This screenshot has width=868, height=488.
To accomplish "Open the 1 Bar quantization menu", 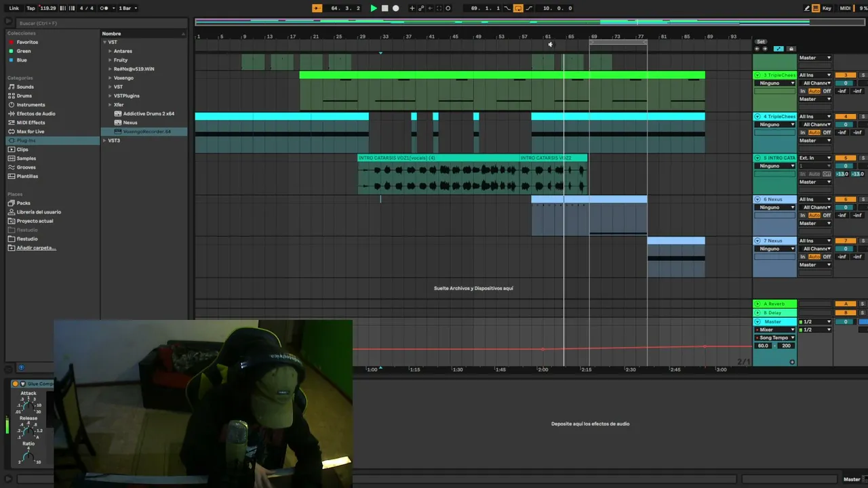I will 127,8.
